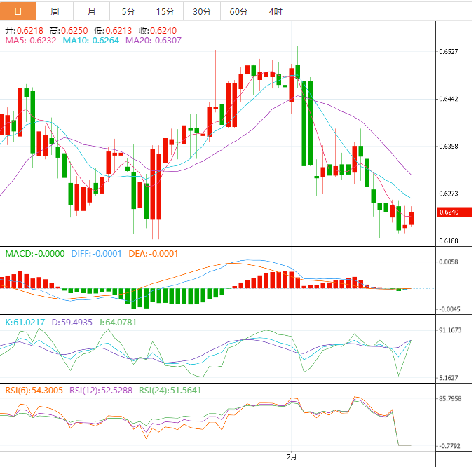Screen dimensions: 476x467
Task: Click the RSI(6) indicator label
Action: (x=32, y=390)
